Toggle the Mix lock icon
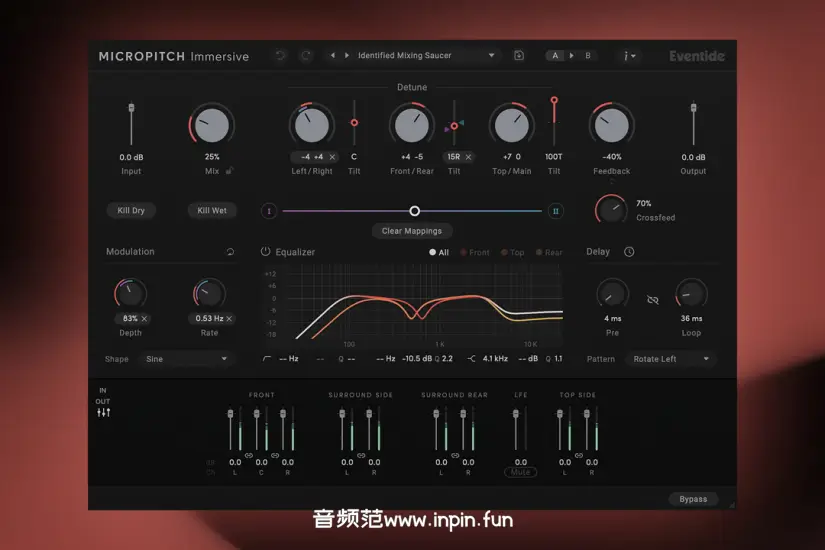The image size is (825, 550). click(230, 170)
